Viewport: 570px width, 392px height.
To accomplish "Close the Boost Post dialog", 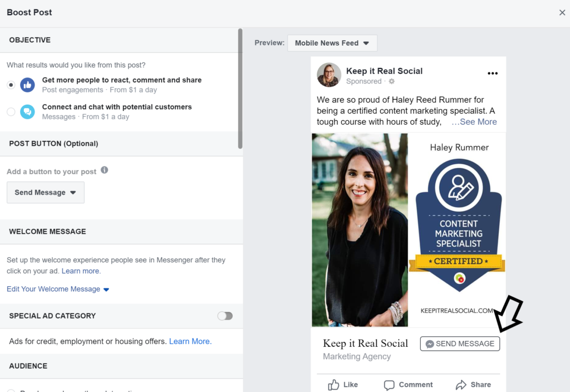I will (x=562, y=13).
